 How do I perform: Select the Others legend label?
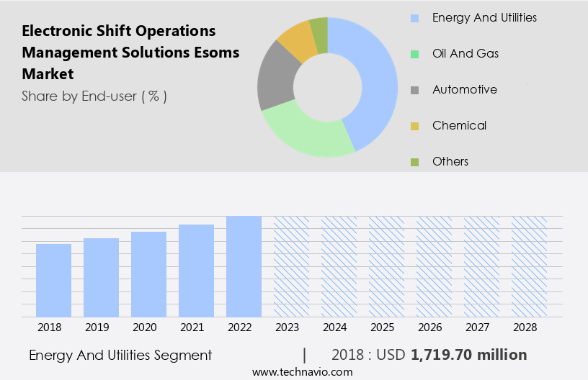click(x=450, y=161)
